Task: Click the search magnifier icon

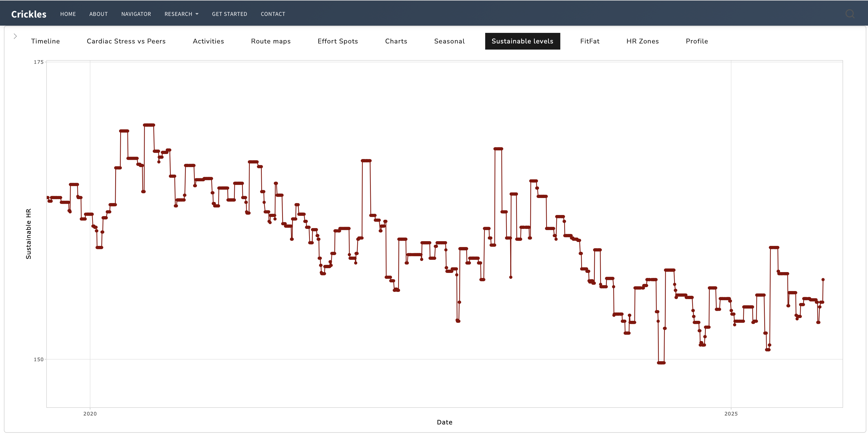Action: tap(850, 14)
